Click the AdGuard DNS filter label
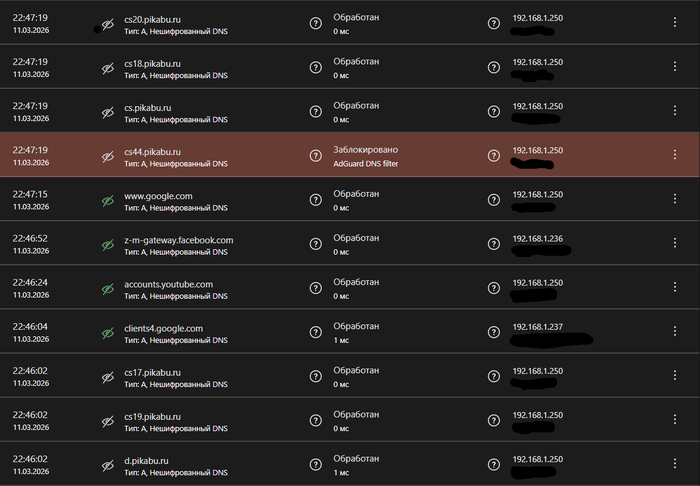 365,162
